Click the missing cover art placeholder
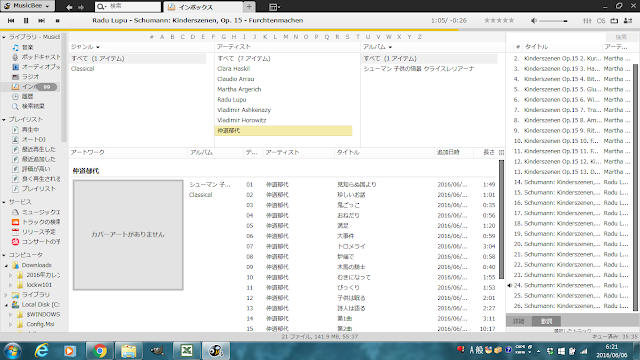 click(128, 235)
